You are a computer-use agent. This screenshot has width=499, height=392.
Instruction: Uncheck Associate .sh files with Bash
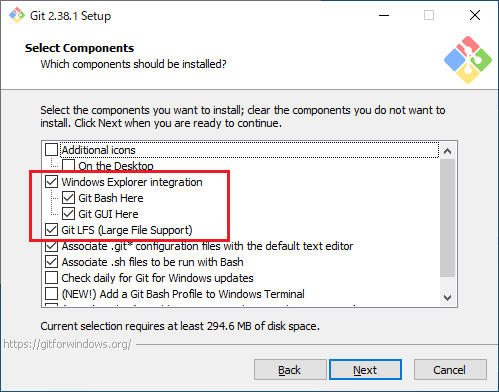(51, 262)
